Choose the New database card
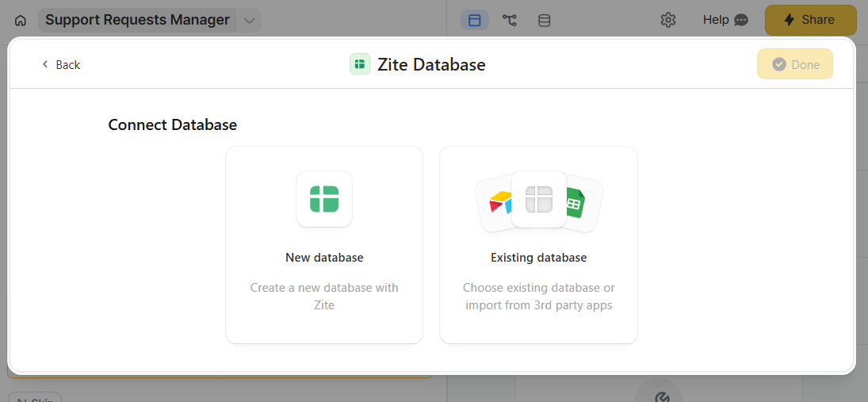 [324, 245]
